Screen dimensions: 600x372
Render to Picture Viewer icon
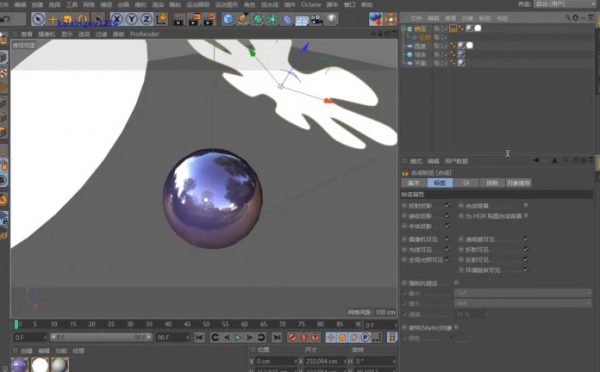pyautogui.click(x=194, y=19)
